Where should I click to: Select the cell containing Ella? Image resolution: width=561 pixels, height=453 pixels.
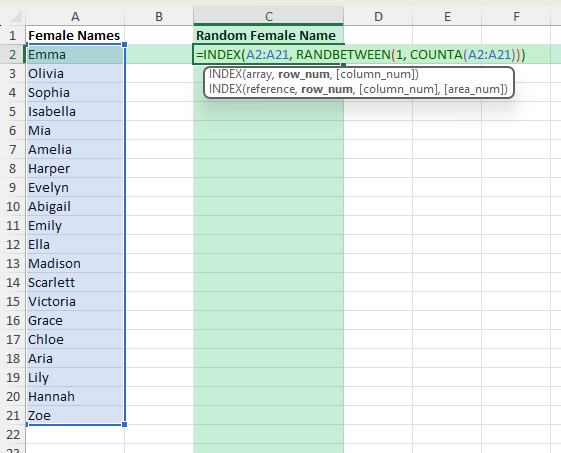click(x=75, y=244)
